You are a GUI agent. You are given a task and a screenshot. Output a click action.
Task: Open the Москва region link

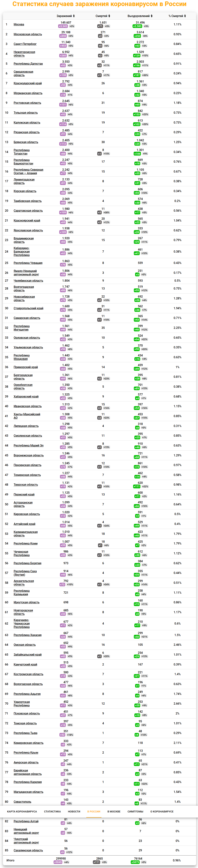click(x=19, y=24)
